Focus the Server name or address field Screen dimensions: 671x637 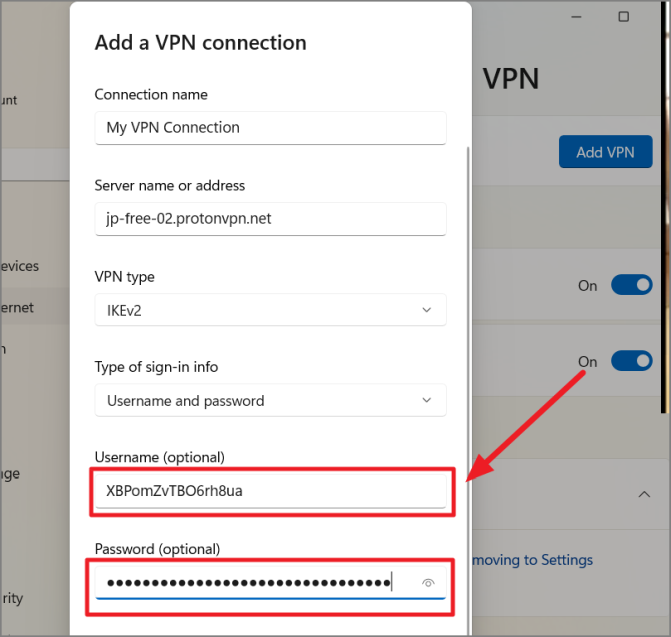(x=270, y=219)
